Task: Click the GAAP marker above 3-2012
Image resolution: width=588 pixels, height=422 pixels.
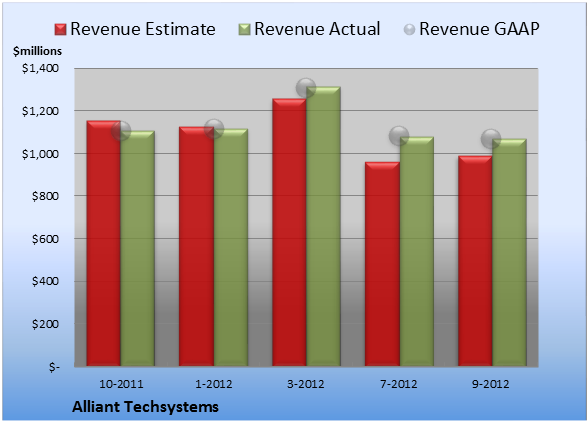Action: pyautogui.click(x=306, y=88)
